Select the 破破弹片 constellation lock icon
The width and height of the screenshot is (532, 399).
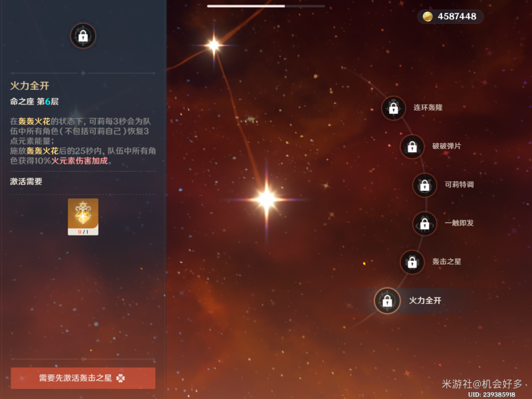pos(412,147)
